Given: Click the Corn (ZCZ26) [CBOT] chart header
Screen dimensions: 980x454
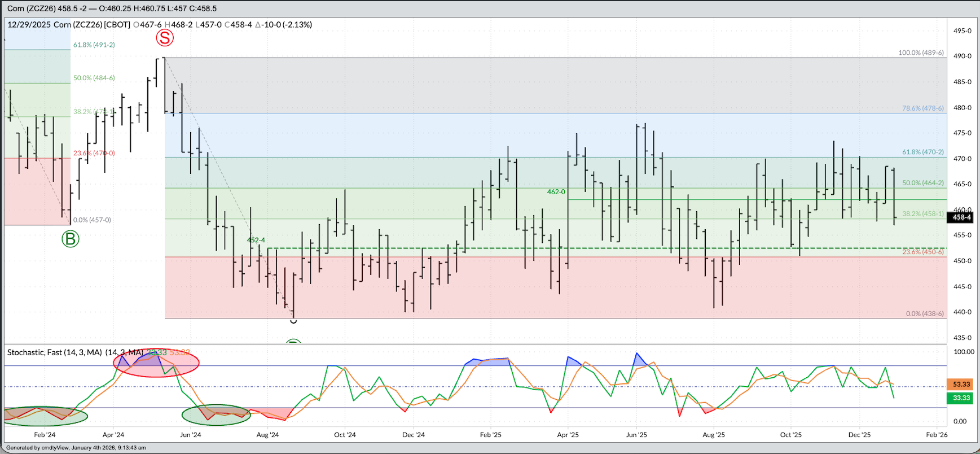Looking at the screenshot, I should (91, 25).
